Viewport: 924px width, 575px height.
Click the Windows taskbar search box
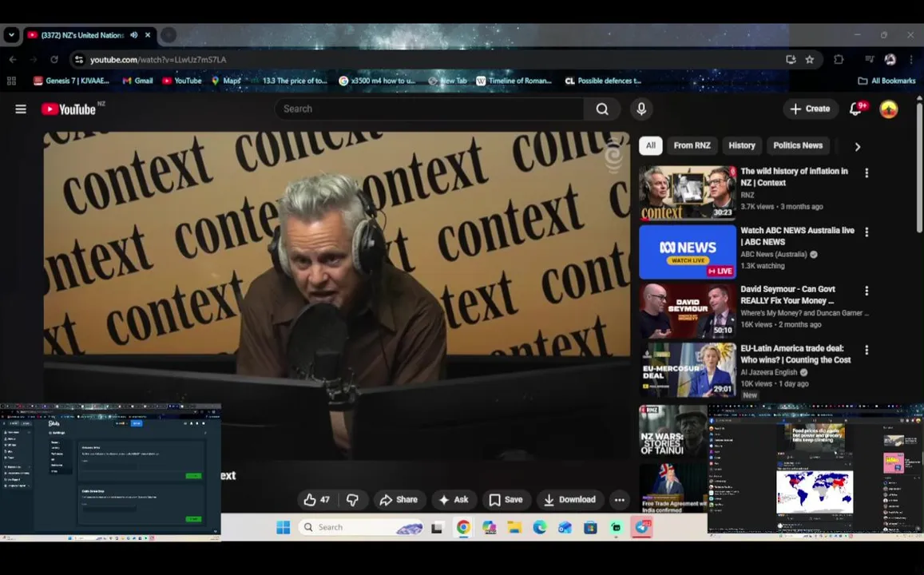pos(361,527)
